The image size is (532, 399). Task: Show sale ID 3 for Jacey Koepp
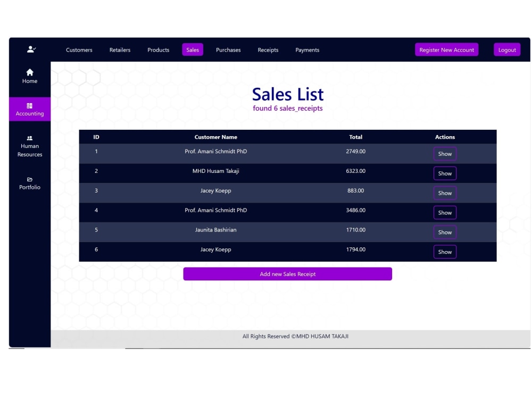point(445,193)
